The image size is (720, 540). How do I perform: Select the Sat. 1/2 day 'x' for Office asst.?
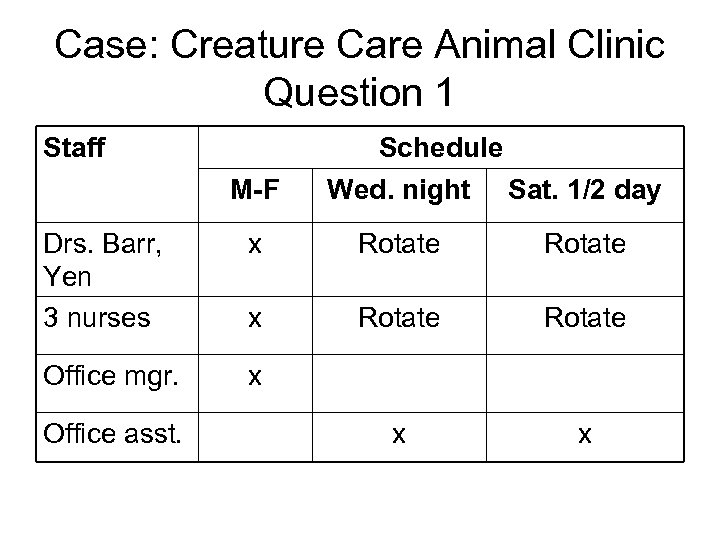[x=585, y=435]
